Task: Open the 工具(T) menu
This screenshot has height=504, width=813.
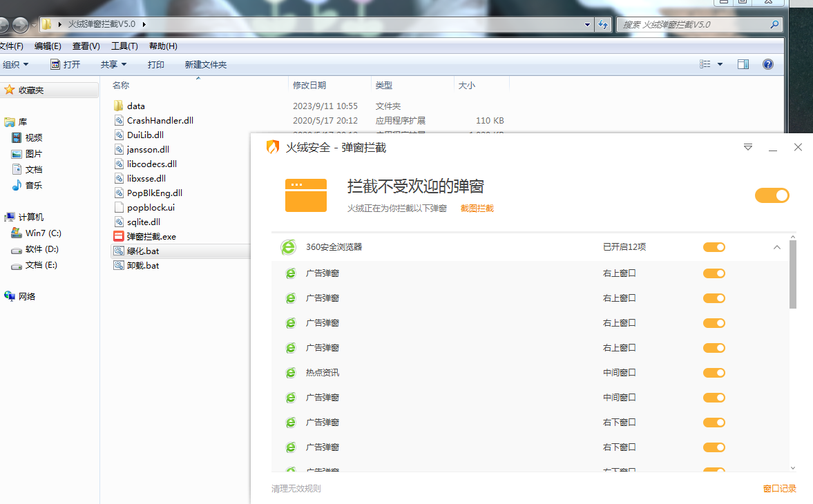Action: pos(124,46)
